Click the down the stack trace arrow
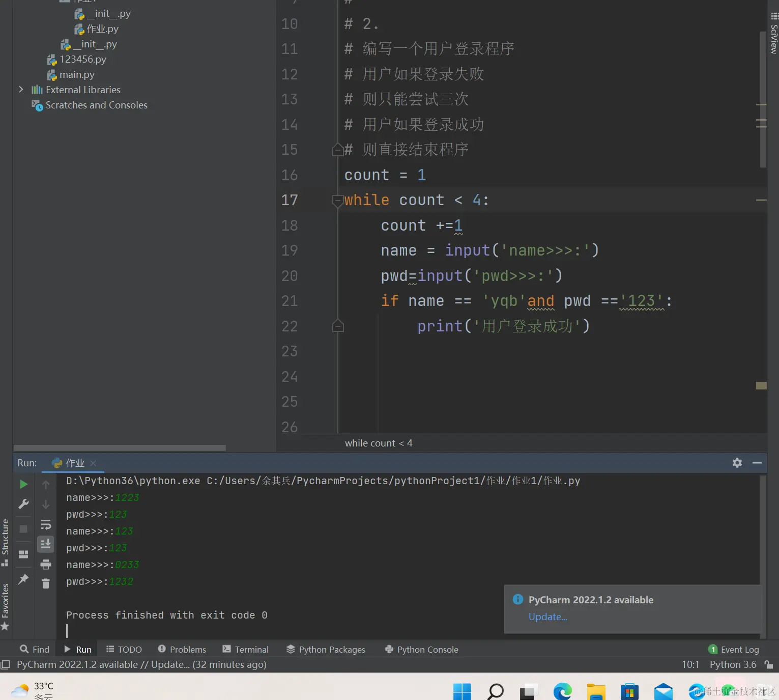Image resolution: width=779 pixels, height=700 pixels. point(46,505)
